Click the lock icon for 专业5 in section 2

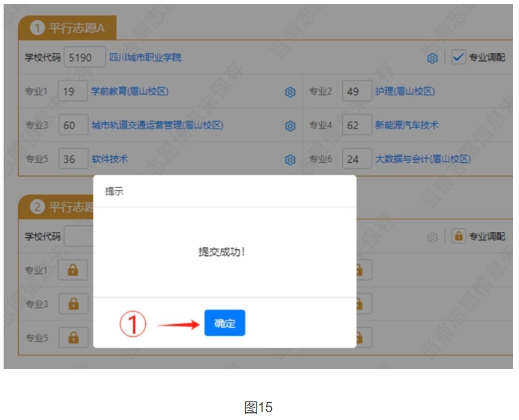[73, 337]
